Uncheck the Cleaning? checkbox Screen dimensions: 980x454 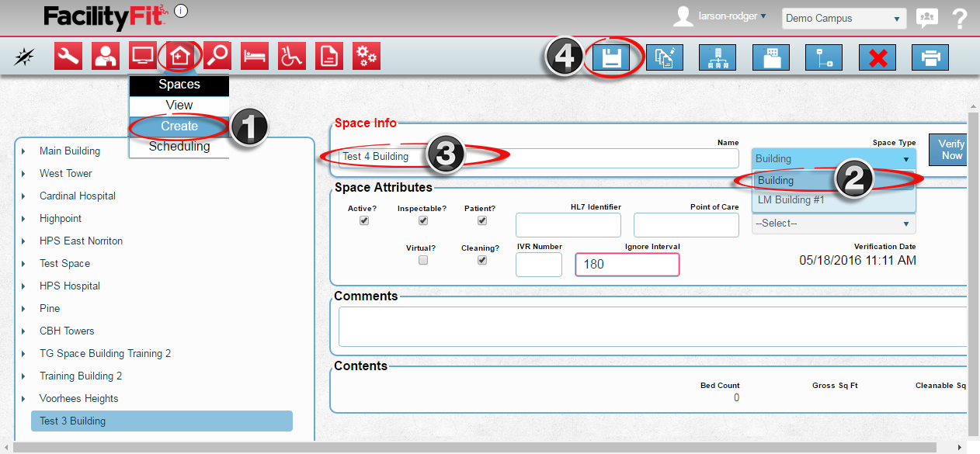(x=482, y=261)
